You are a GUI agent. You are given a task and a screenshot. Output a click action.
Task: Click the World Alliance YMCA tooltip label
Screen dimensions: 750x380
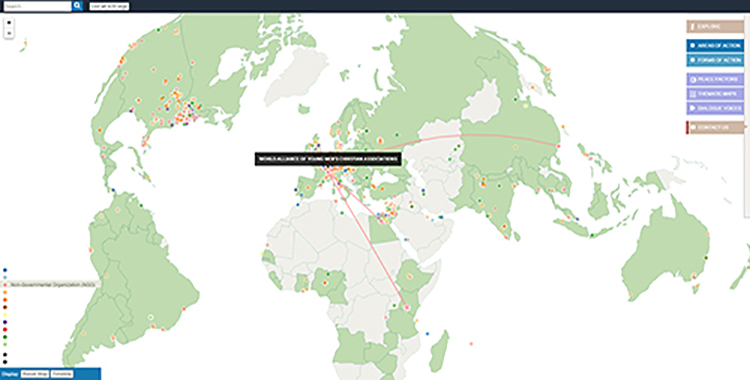pos(328,159)
